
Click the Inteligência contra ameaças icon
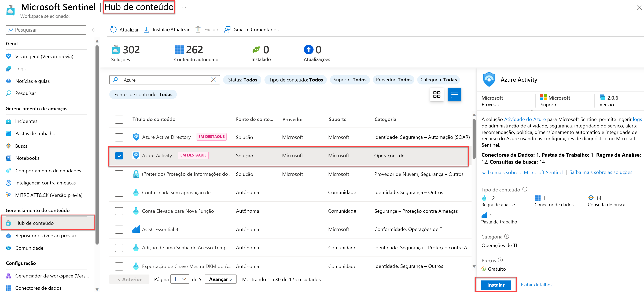(9, 183)
